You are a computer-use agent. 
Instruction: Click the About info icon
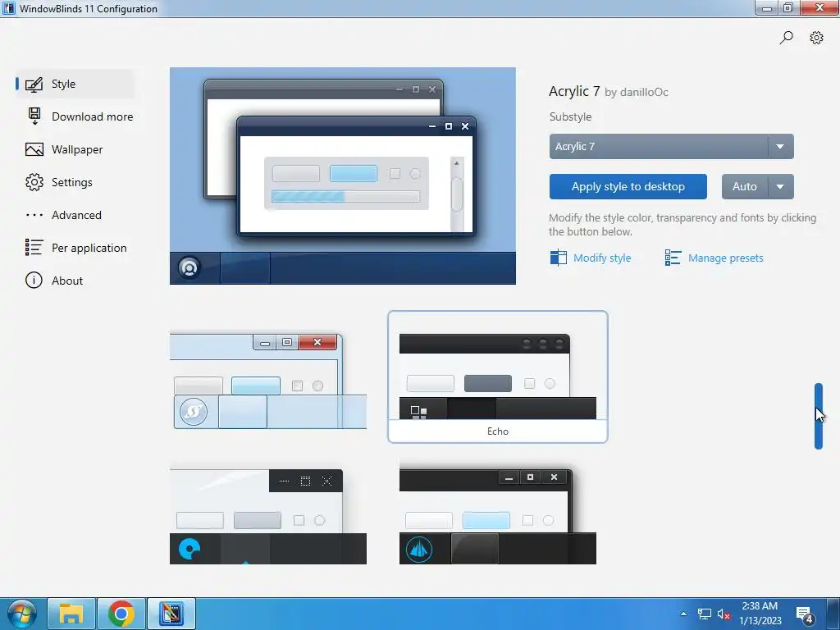click(34, 281)
